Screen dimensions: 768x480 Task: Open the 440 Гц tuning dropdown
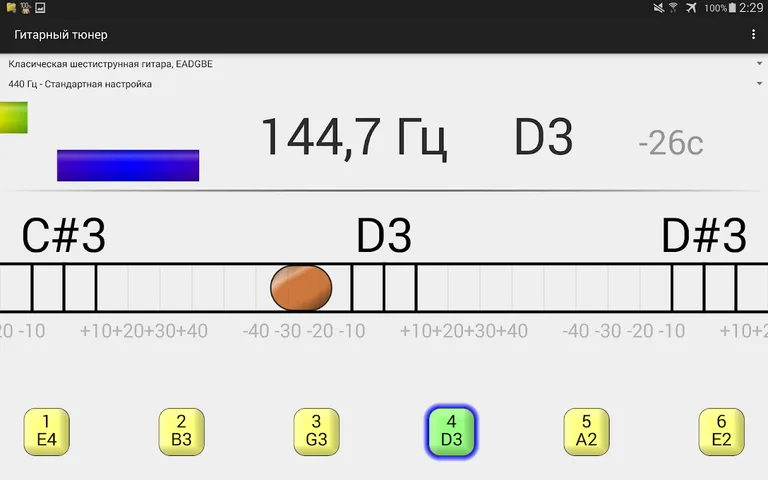384,84
